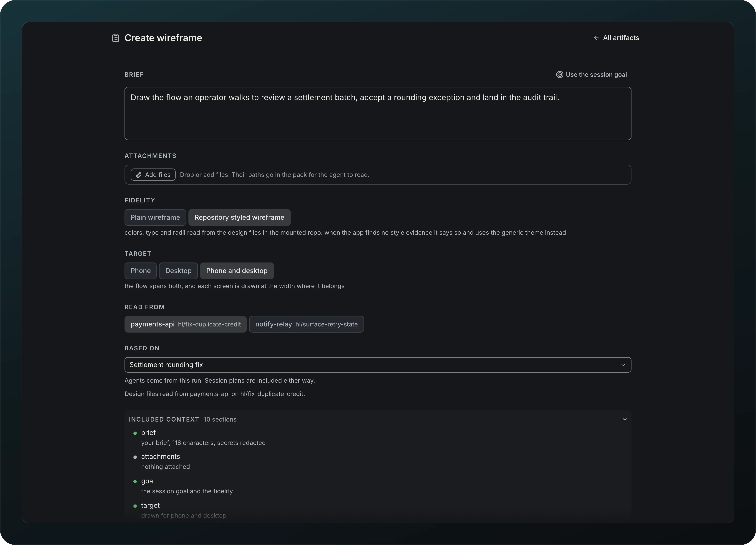756x545 pixels.
Task: Choose the Desktop target
Action: tap(178, 271)
